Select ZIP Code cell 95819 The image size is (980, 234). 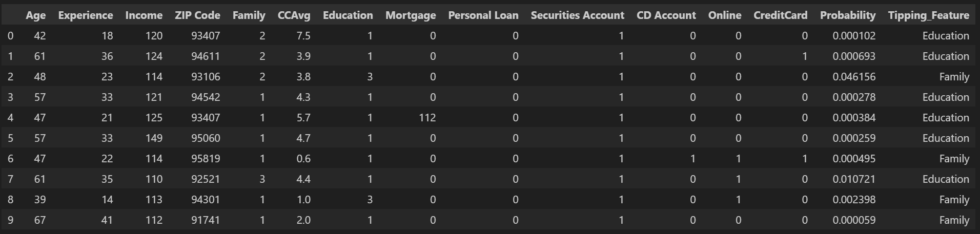coord(205,159)
